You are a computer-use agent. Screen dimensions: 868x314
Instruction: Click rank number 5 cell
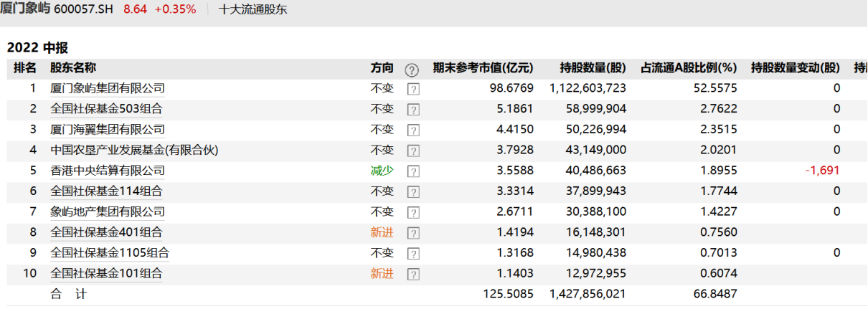[x=32, y=171]
